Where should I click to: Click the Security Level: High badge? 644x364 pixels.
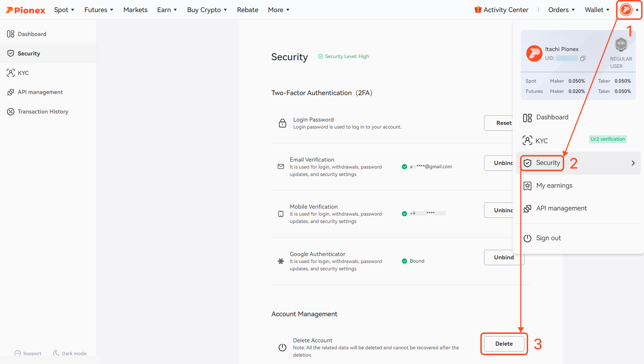[344, 57]
